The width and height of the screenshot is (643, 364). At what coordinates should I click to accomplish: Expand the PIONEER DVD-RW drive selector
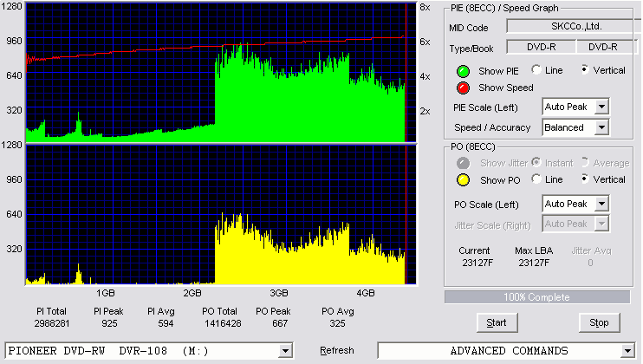pos(285,351)
